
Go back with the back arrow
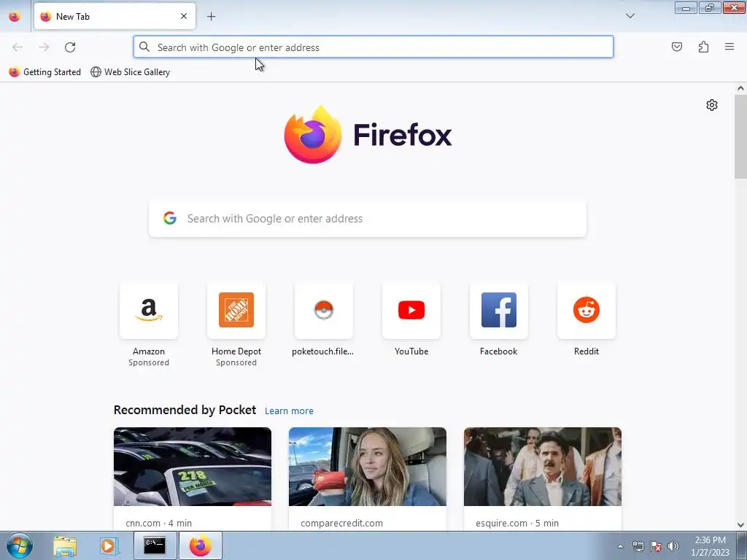[x=18, y=47]
